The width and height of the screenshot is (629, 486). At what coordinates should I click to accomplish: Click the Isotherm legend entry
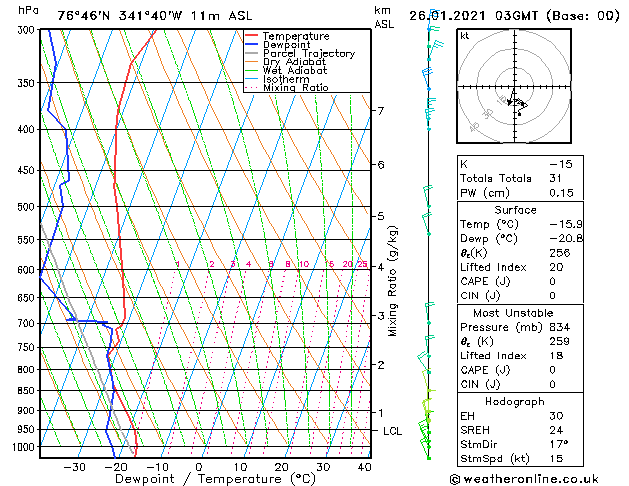tap(277, 79)
